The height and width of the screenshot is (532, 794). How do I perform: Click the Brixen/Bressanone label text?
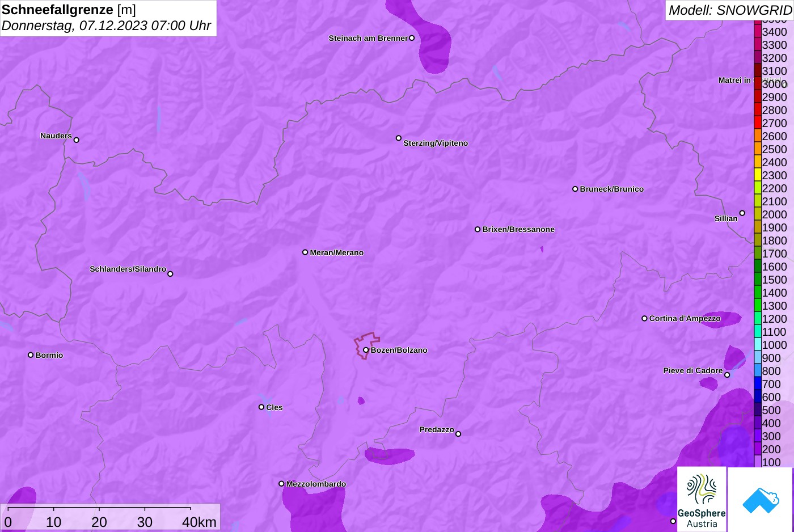518,229
